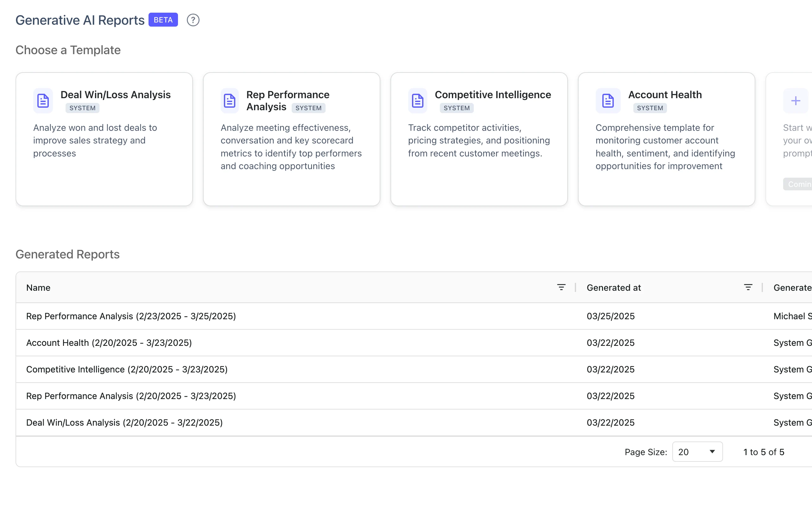The width and height of the screenshot is (812, 508).
Task: Click the Deal Win/Loss card description text
Action: [95, 140]
